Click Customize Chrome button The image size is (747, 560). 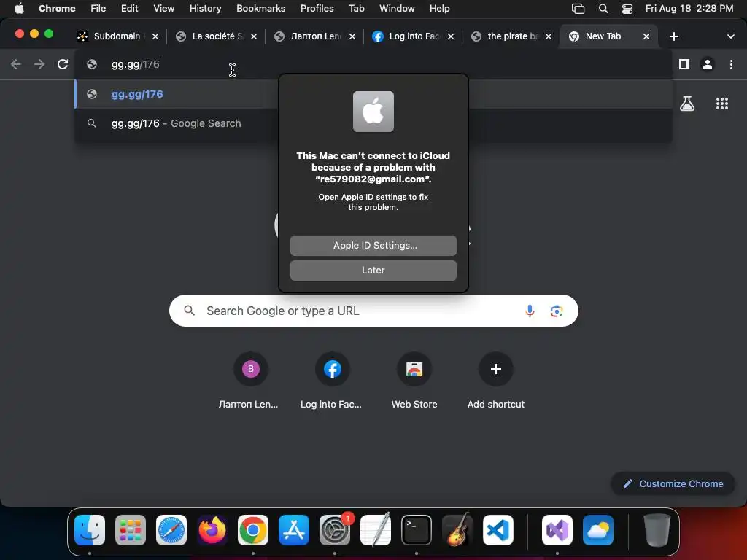(x=673, y=484)
